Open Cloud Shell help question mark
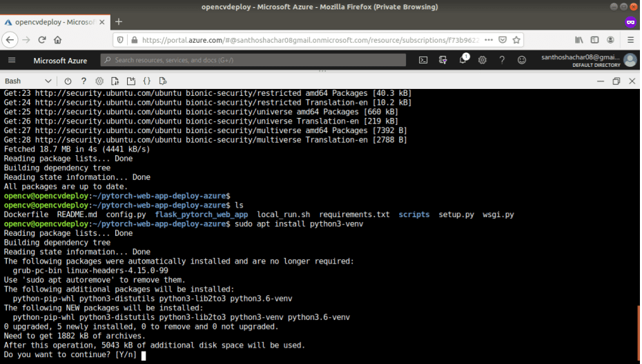This screenshot has width=642, height=364. click(84, 81)
